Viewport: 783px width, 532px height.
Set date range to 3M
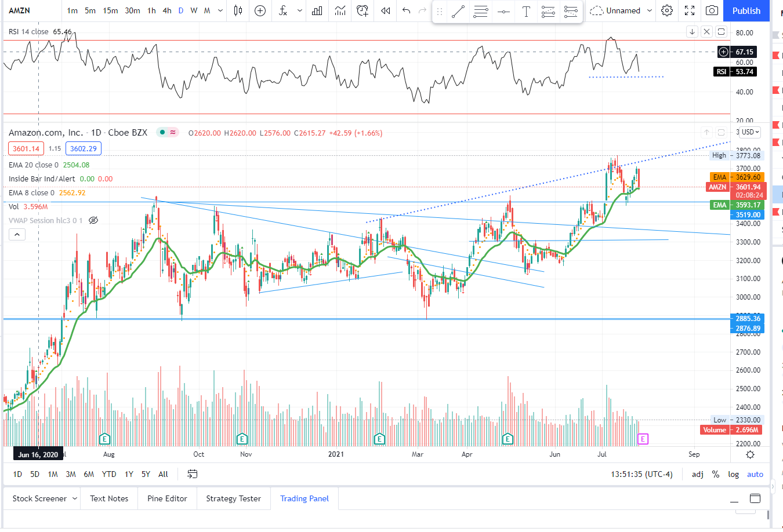coord(71,474)
